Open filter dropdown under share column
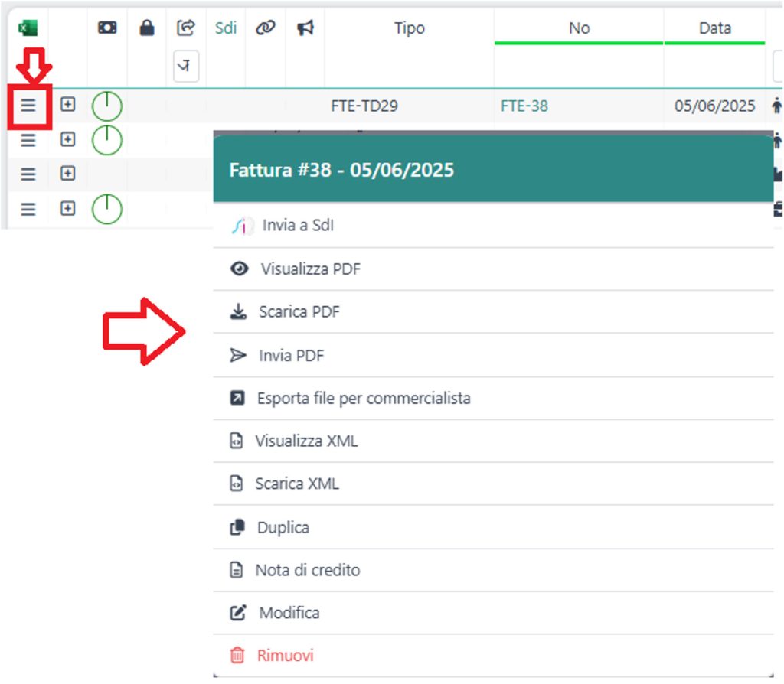The height and width of the screenshot is (684, 784). pos(186,67)
